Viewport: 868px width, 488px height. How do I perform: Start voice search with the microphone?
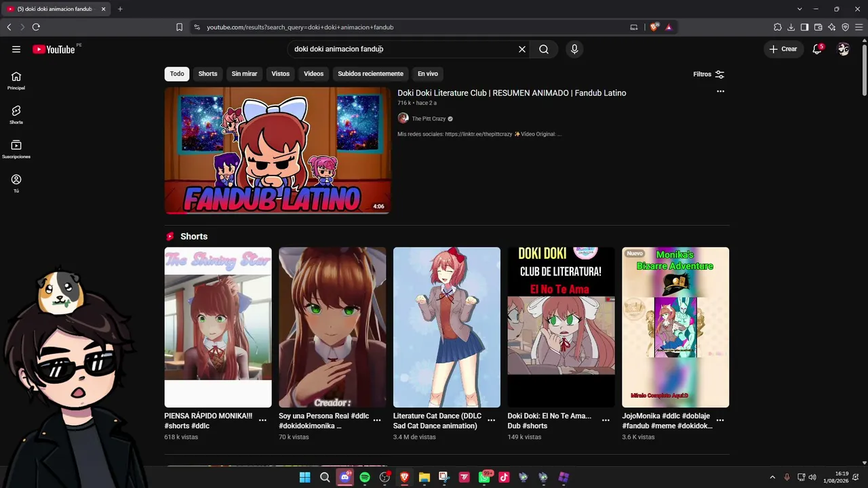point(574,49)
